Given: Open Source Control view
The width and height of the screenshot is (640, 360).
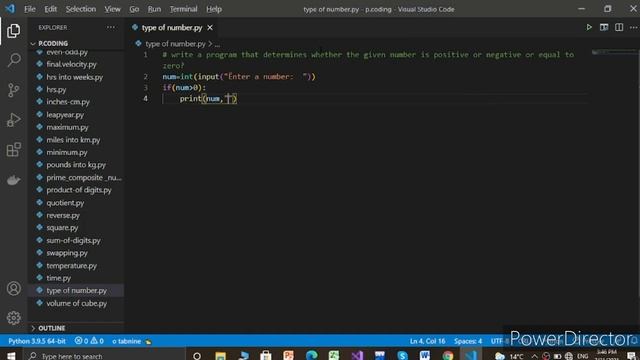Looking at the screenshot, I should (x=13, y=90).
